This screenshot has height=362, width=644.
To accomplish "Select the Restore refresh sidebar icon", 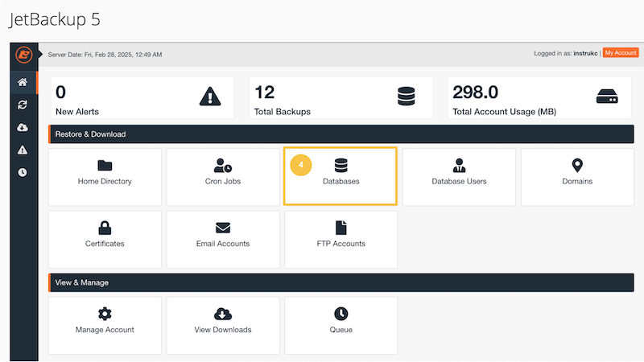I will [23, 105].
